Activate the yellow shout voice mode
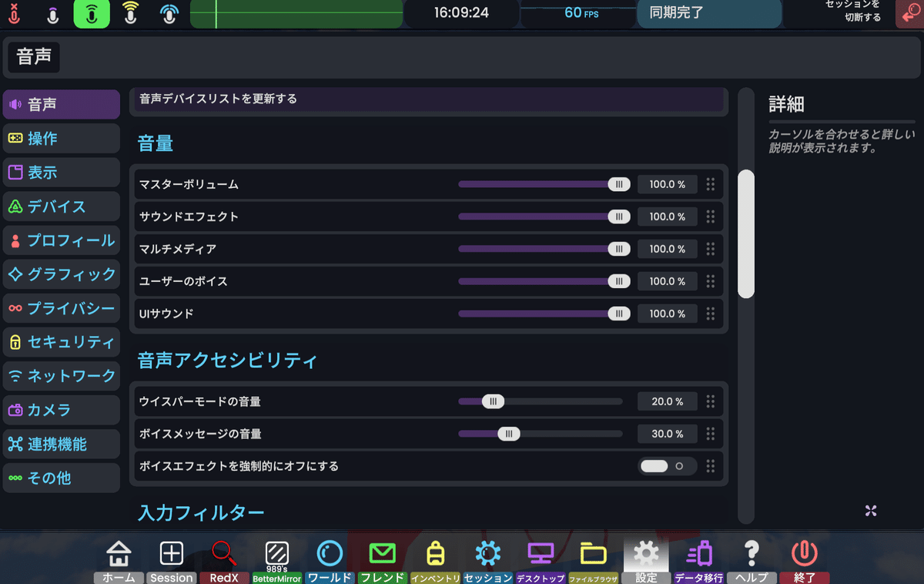 pos(130,13)
